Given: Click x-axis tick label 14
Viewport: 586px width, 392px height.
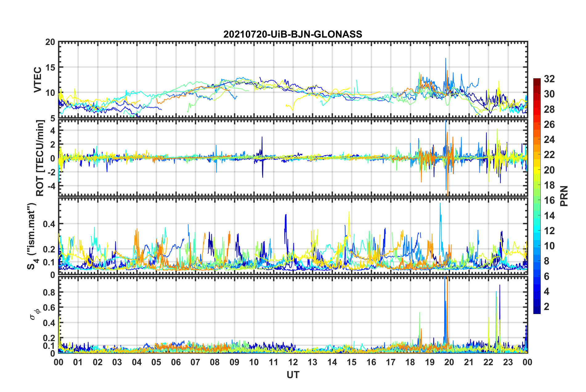Looking at the screenshot, I should [x=332, y=362].
